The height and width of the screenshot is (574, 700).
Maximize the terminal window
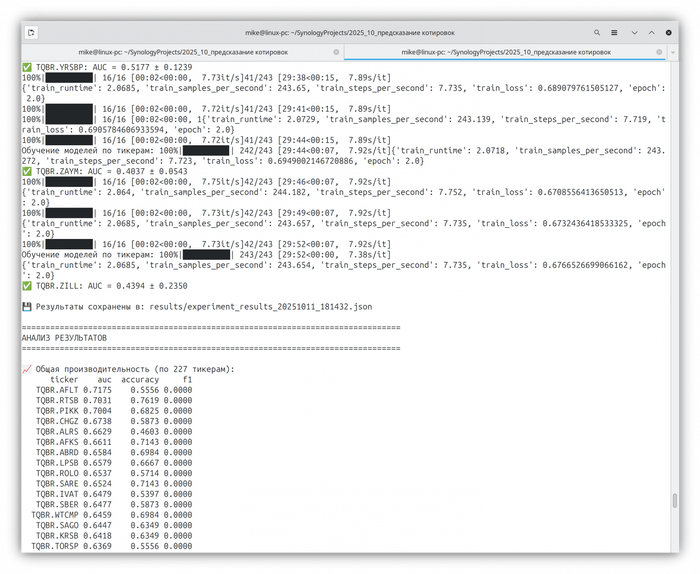click(x=650, y=33)
